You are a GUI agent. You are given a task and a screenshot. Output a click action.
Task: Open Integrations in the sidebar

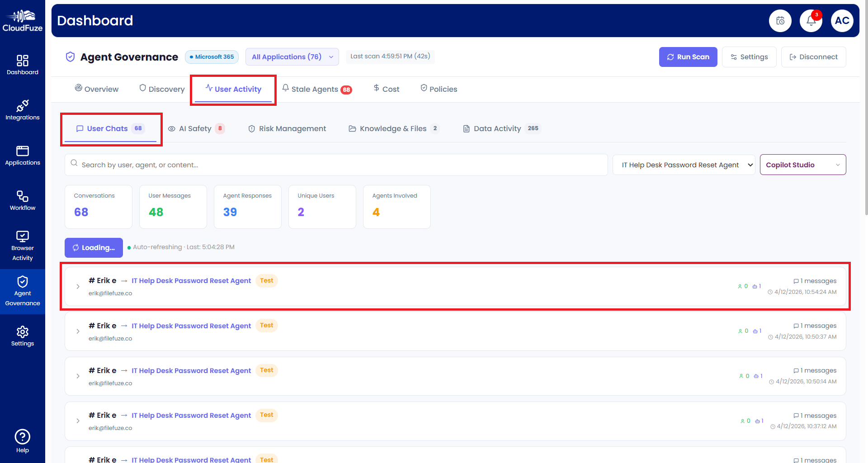[23, 110]
